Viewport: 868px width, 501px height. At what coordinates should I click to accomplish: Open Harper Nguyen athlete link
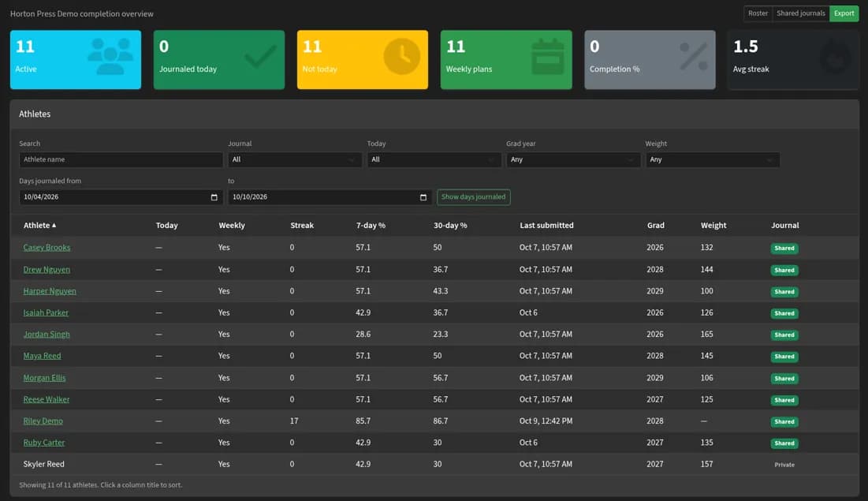click(50, 291)
